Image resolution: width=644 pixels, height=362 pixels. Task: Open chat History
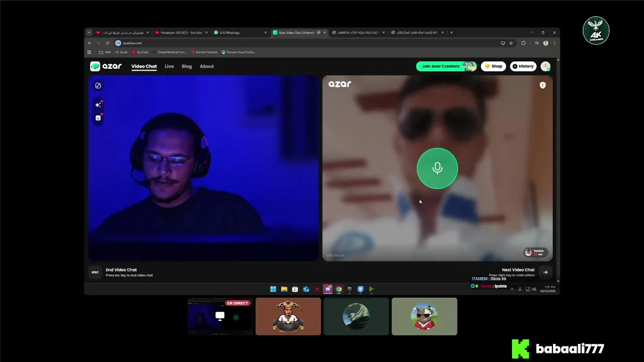(523, 66)
